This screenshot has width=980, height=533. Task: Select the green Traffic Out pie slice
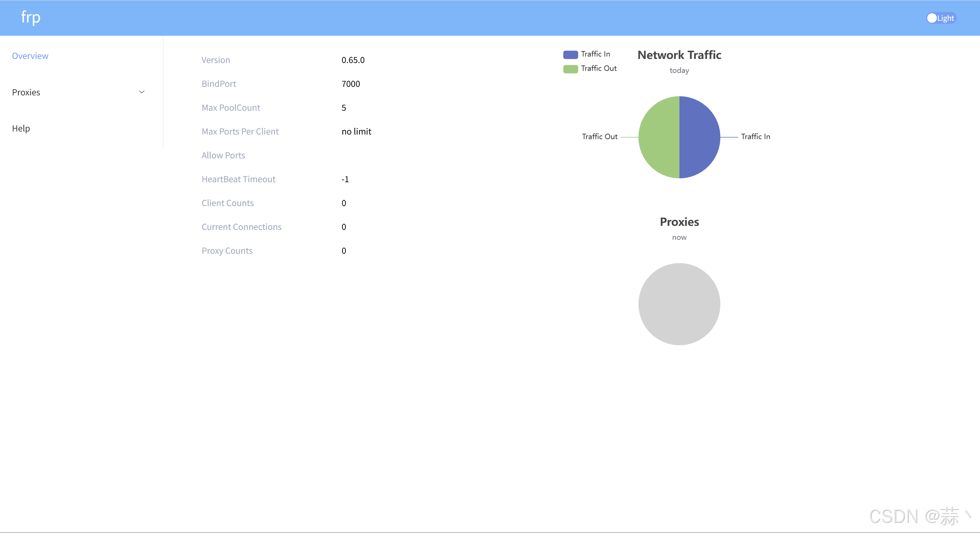(x=659, y=137)
